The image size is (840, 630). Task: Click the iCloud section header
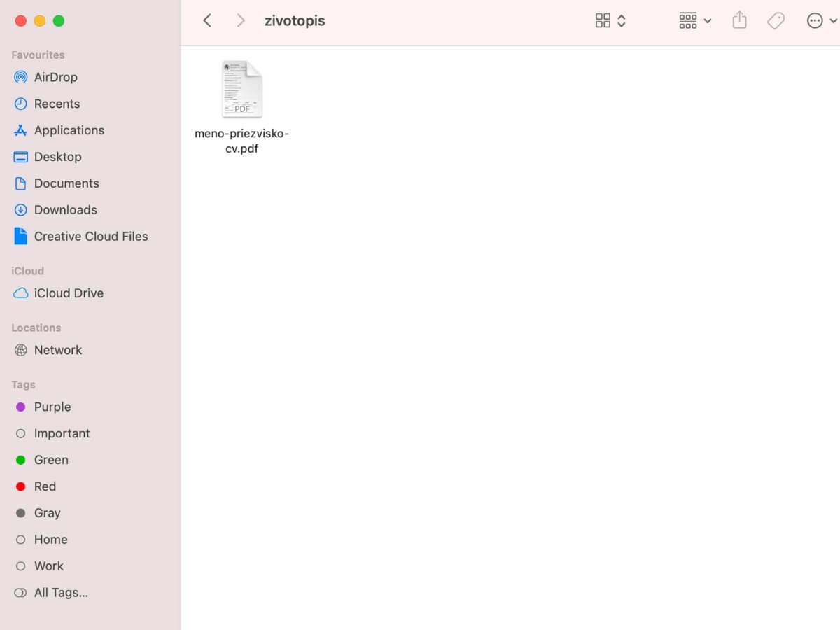27,271
